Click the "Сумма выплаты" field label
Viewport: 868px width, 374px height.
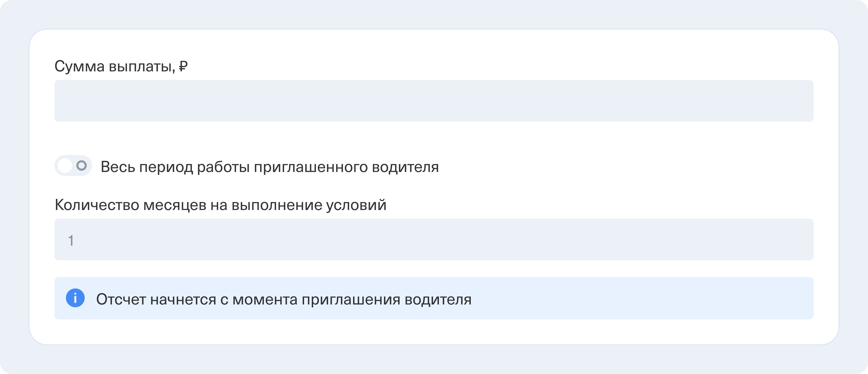coord(115,66)
